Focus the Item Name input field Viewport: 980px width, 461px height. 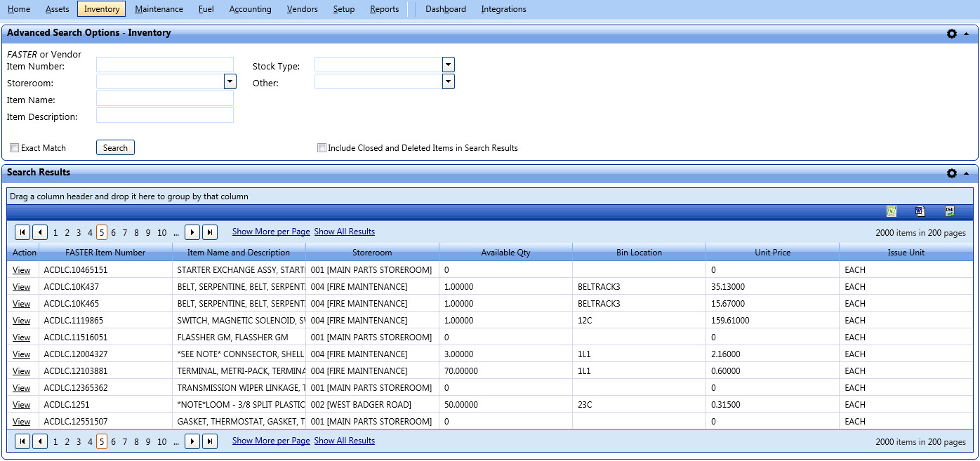(165, 98)
